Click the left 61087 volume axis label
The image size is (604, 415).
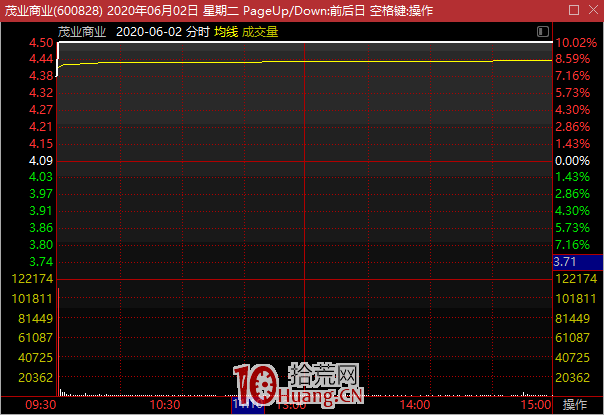(35, 338)
